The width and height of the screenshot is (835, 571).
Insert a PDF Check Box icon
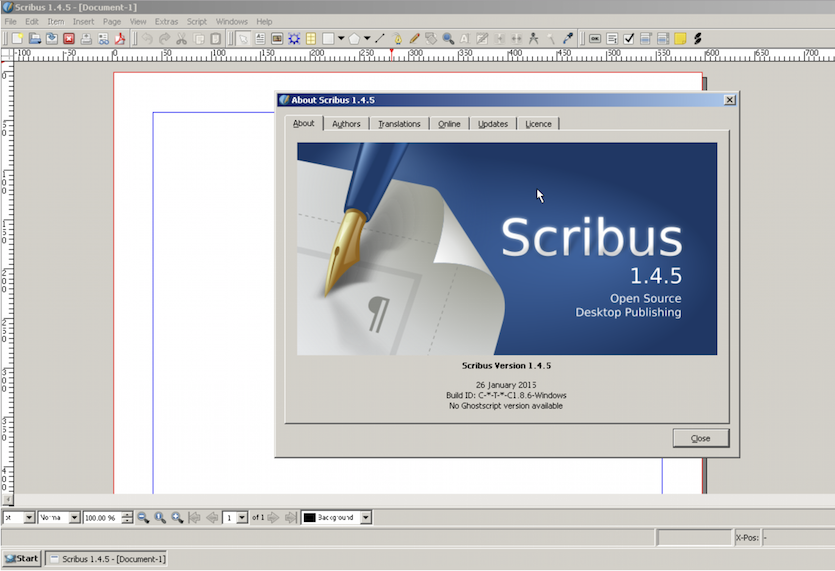[629, 38]
